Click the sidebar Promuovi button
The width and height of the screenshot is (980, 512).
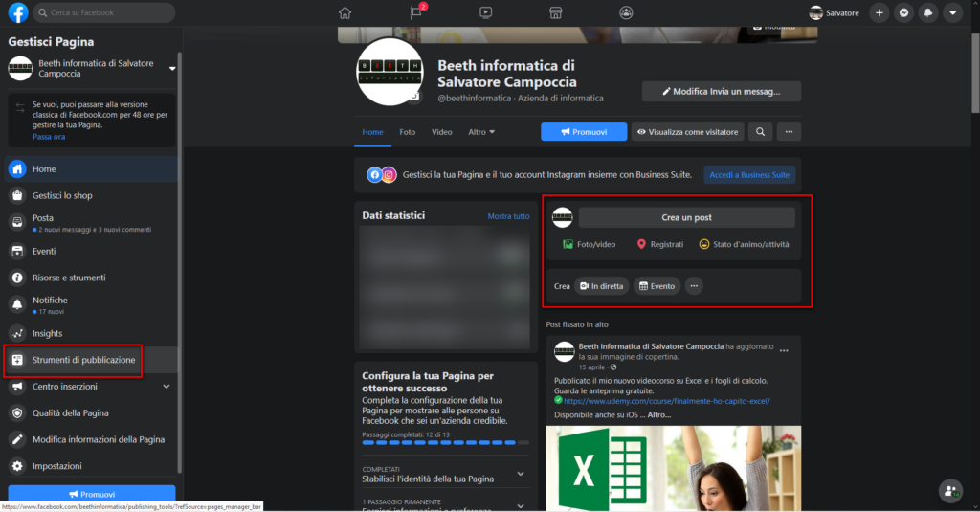[92, 494]
